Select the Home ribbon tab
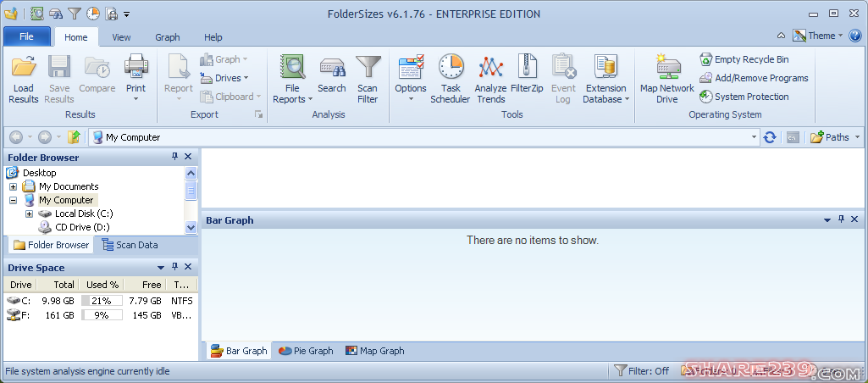This screenshot has width=868, height=383. (76, 37)
